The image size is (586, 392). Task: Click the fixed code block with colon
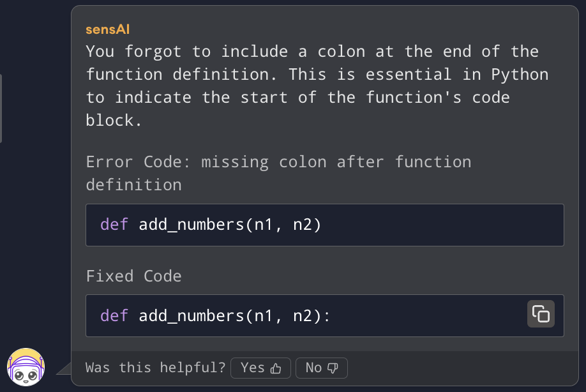pyautogui.click(x=325, y=316)
